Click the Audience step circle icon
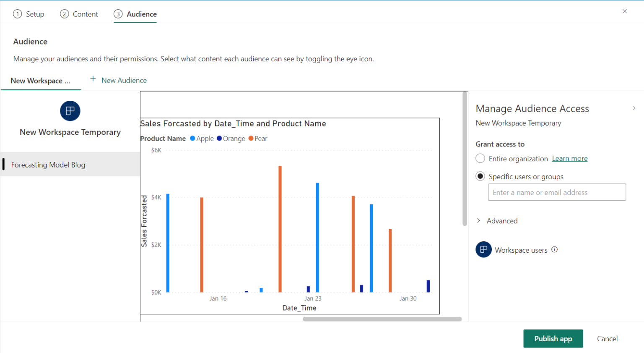644x353 pixels. (x=119, y=14)
